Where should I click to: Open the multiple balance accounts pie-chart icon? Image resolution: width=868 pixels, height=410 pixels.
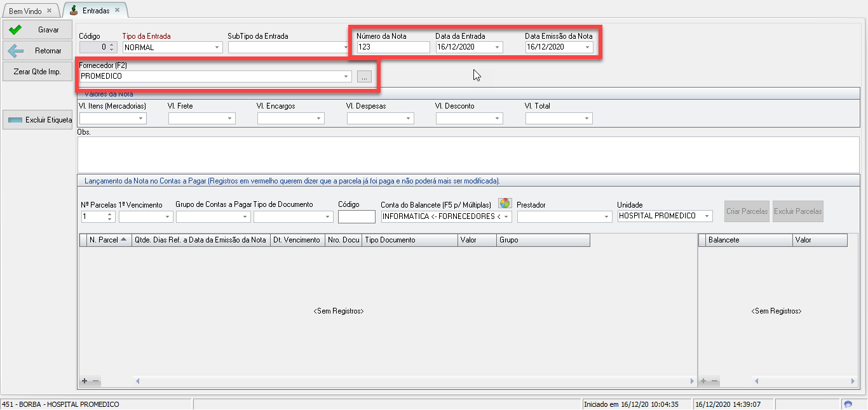[505, 203]
